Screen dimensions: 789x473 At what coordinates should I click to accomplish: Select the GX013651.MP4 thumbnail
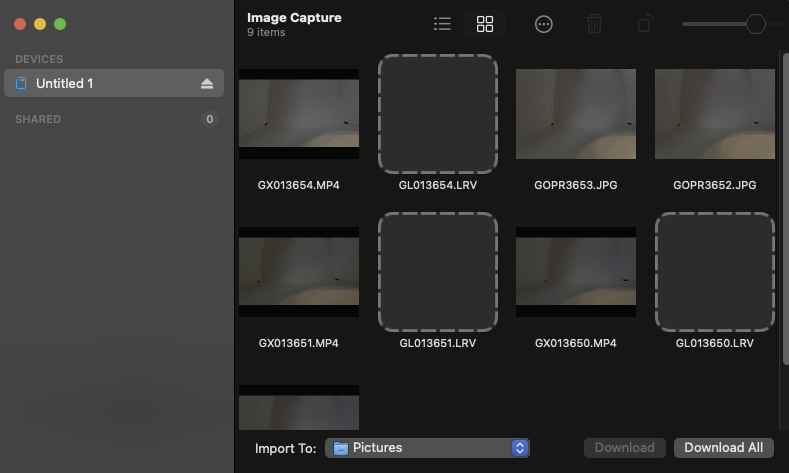299,272
